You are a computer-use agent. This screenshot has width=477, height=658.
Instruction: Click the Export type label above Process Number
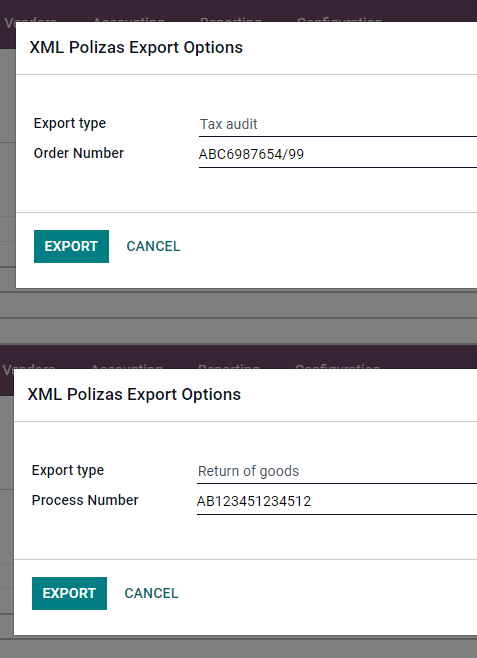coord(68,470)
